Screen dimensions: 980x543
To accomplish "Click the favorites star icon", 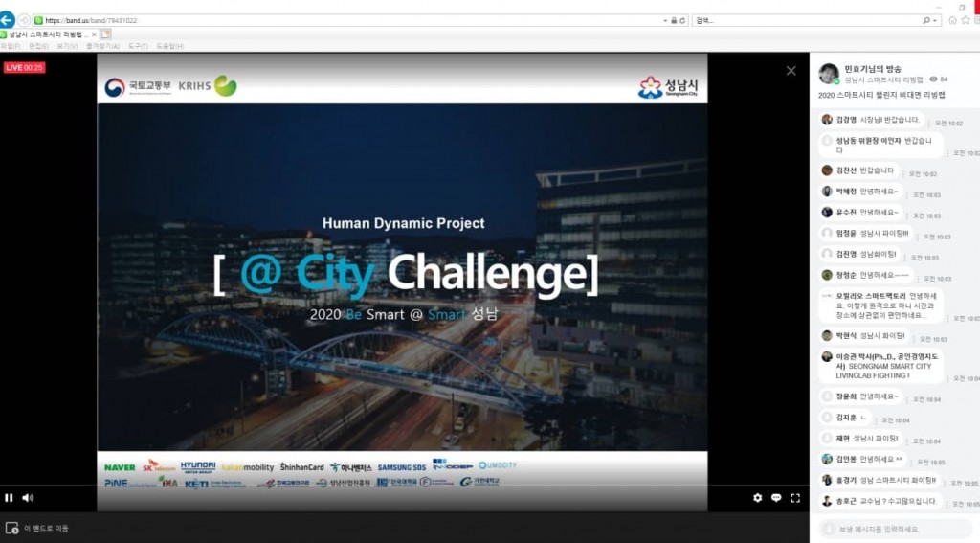I will point(964,20).
